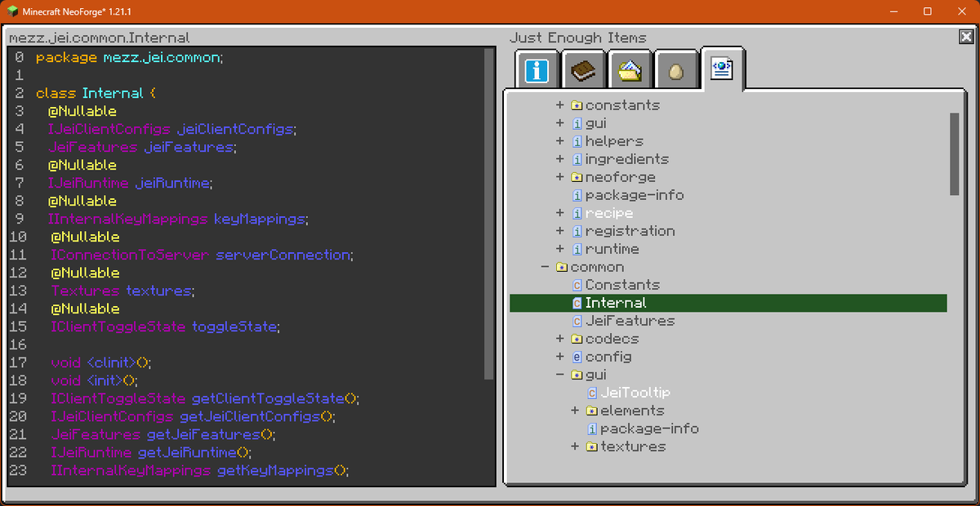Click the neoforge package icon
980x506 pixels.
(577, 177)
